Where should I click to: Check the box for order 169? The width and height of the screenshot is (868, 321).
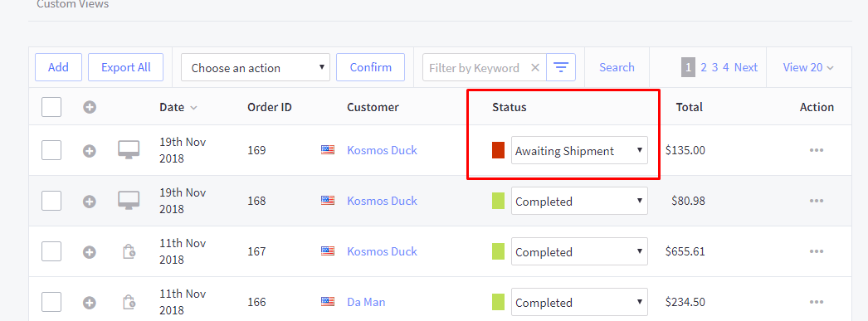51,150
